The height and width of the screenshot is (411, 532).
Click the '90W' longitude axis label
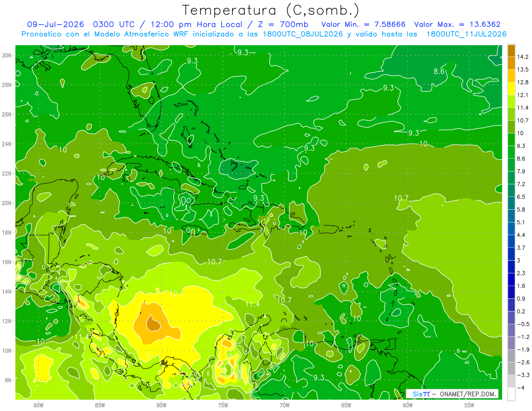[38, 406]
